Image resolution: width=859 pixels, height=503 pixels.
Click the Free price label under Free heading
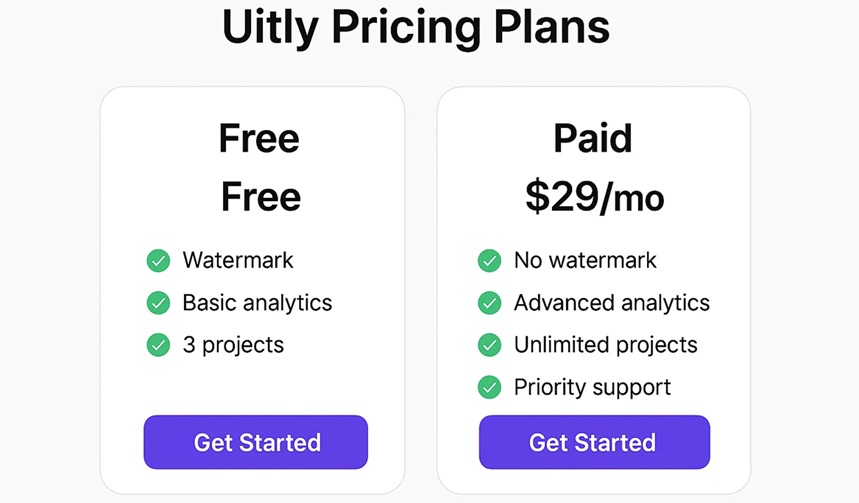tap(261, 197)
